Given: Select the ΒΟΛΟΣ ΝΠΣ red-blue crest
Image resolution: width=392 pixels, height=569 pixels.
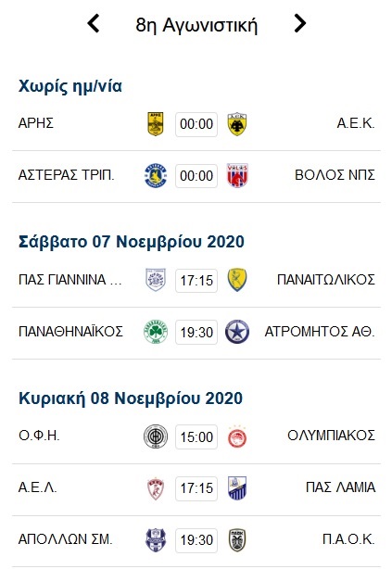Looking at the screenshot, I should click(x=237, y=176).
